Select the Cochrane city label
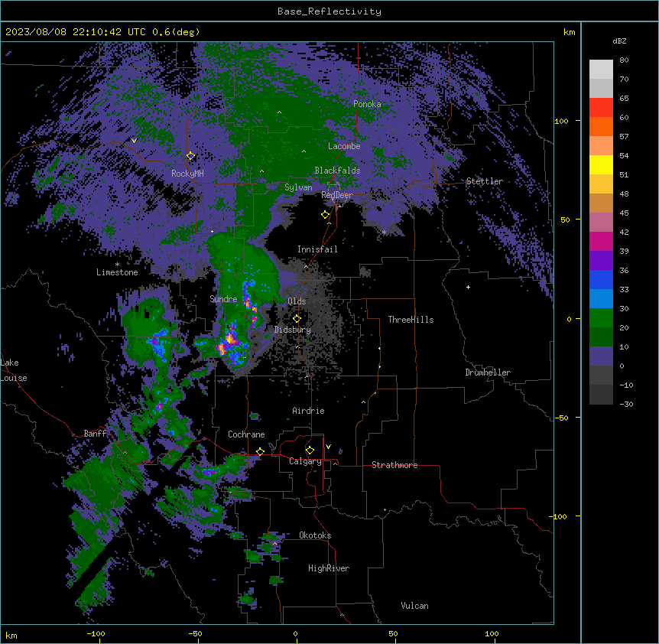The height and width of the screenshot is (644, 659). coord(246,434)
